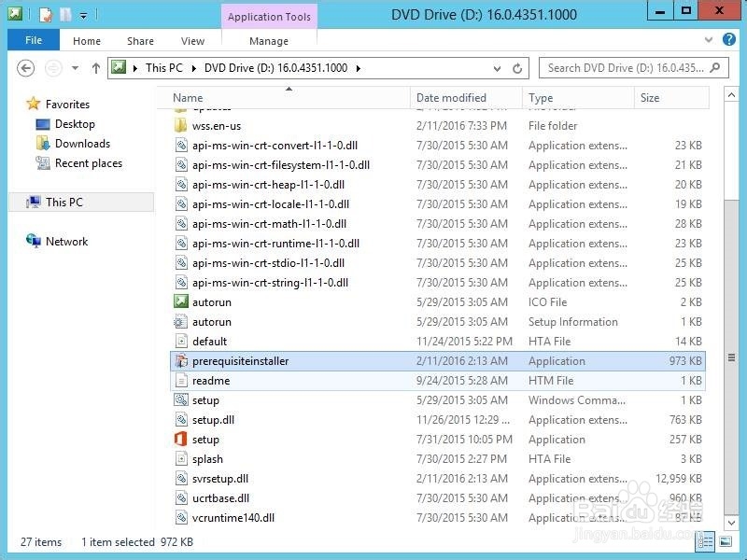Expand address bar history dropdown
The image size is (747, 560).
click(x=498, y=68)
